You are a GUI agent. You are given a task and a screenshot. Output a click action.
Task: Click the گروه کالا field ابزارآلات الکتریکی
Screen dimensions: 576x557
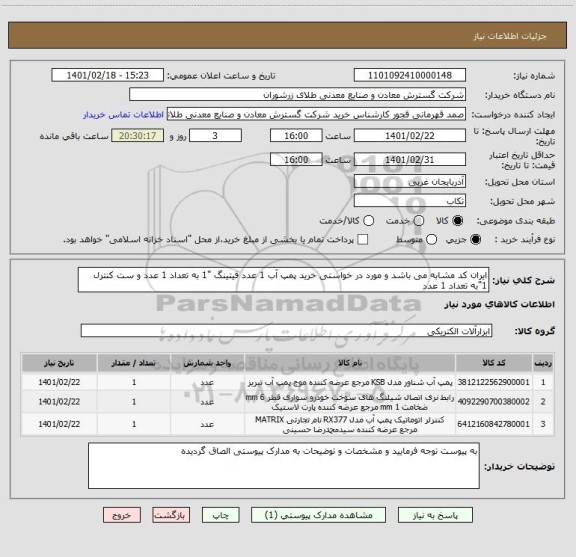pos(286,331)
